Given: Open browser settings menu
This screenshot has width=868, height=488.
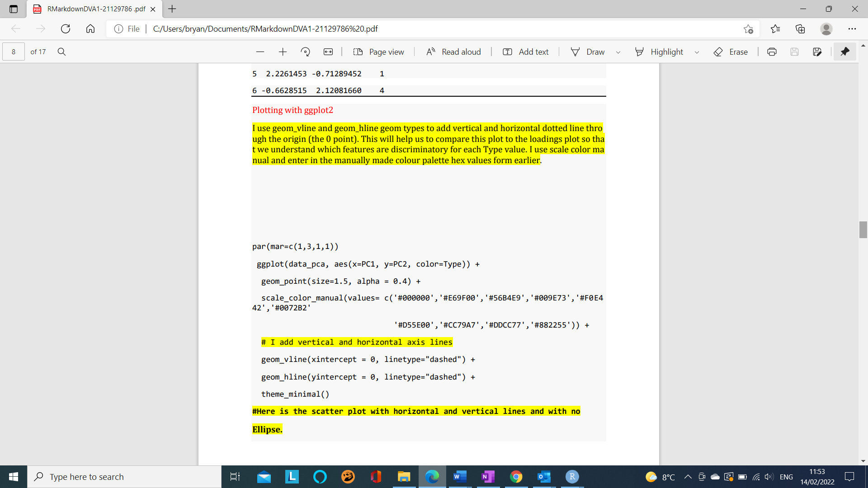Looking at the screenshot, I should [854, 28].
